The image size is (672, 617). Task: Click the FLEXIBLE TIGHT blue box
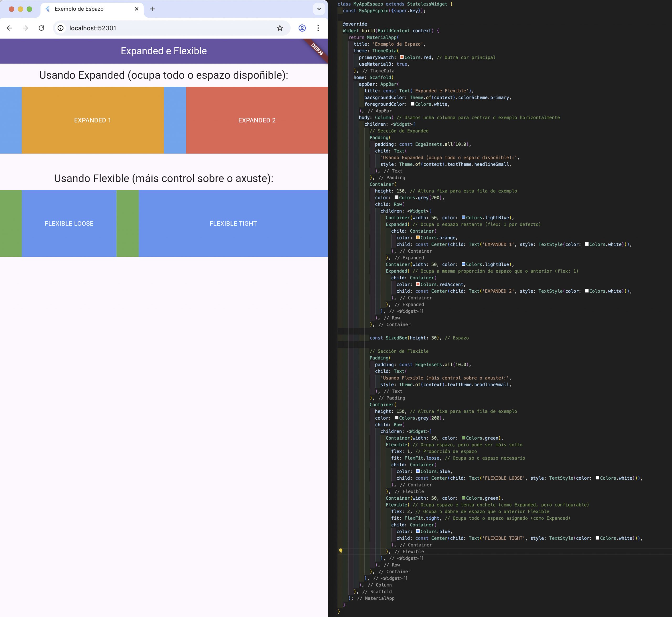coord(233,223)
